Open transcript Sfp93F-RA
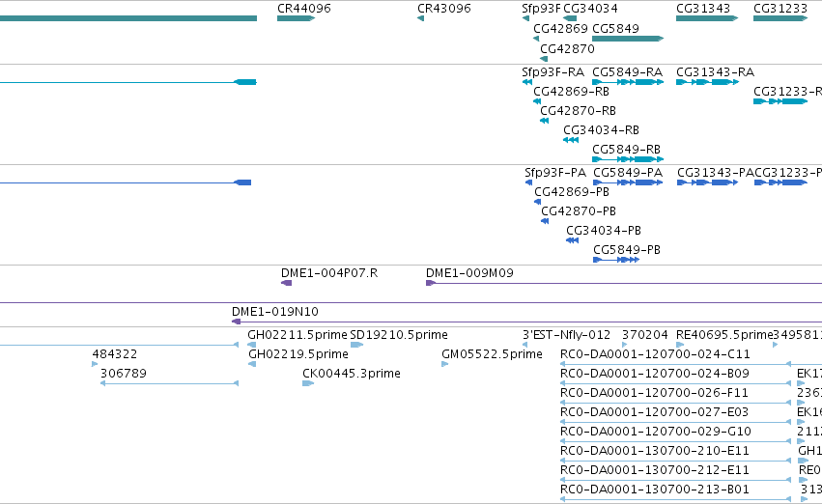The height and width of the screenshot is (504, 822). (553, 71)
